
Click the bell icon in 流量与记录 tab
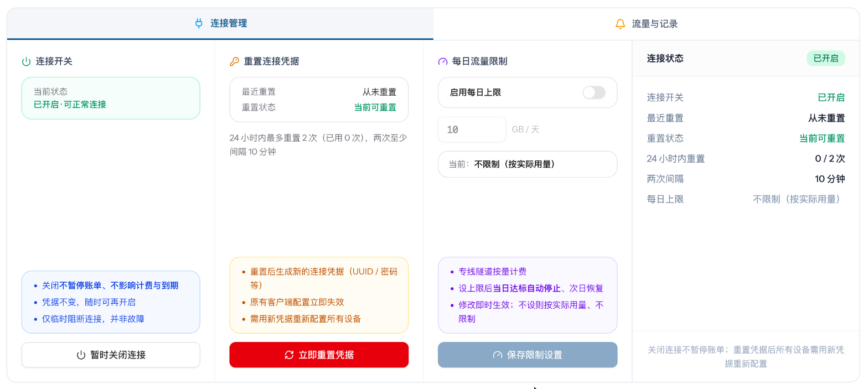[x=621, y=24]
